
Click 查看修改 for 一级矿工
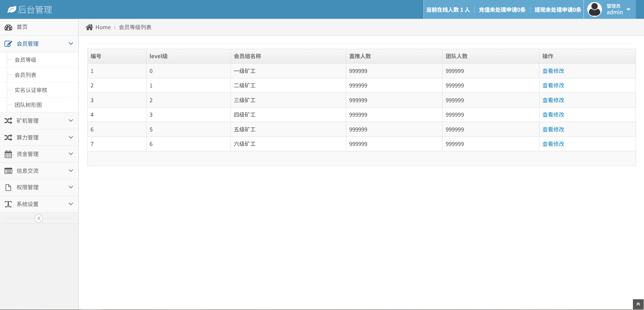(x=553, y=71)
